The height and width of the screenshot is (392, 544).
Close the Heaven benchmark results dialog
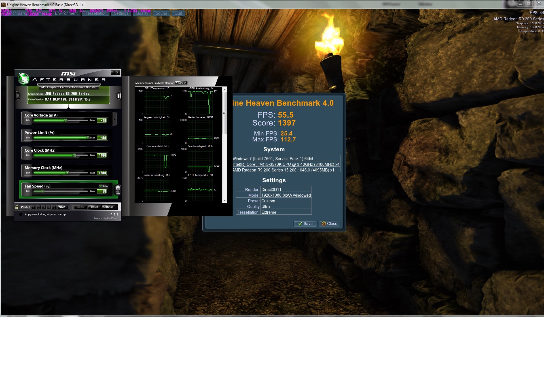[x=329, y=224]
